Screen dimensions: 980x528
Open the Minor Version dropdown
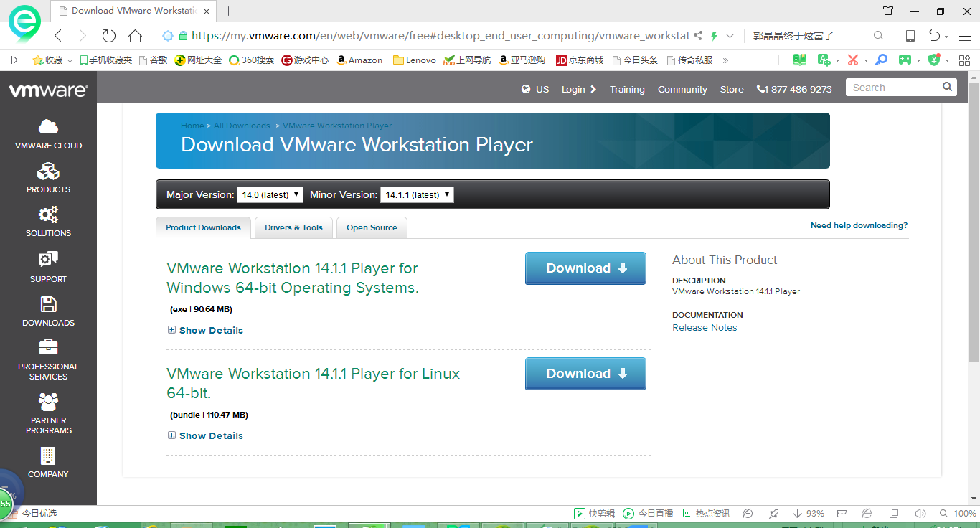coord(418,194)
